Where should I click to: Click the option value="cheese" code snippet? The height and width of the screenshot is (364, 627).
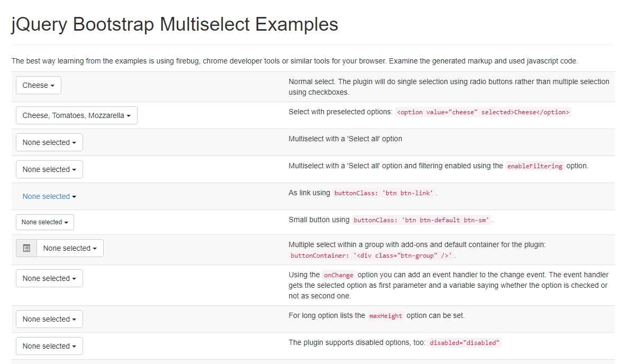(483, 112)
